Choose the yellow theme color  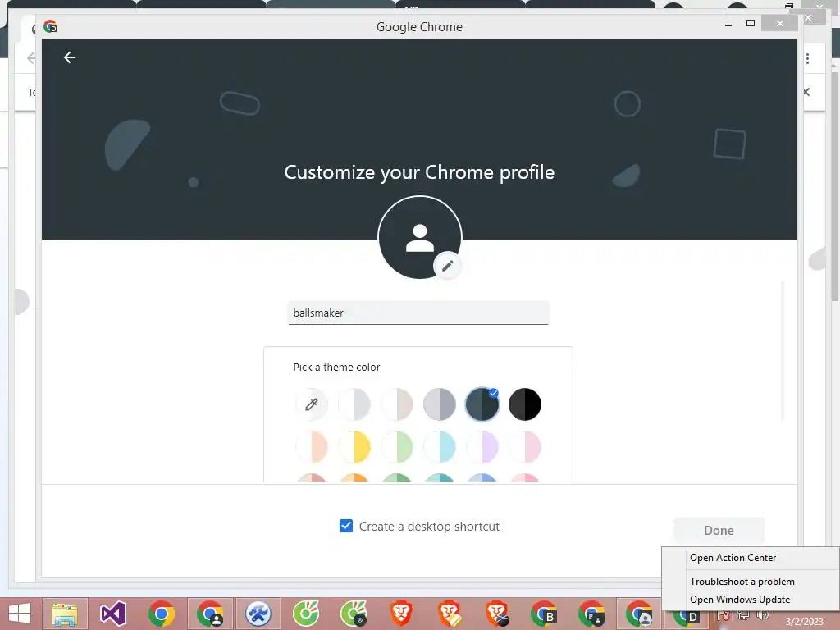click(354, 447)
